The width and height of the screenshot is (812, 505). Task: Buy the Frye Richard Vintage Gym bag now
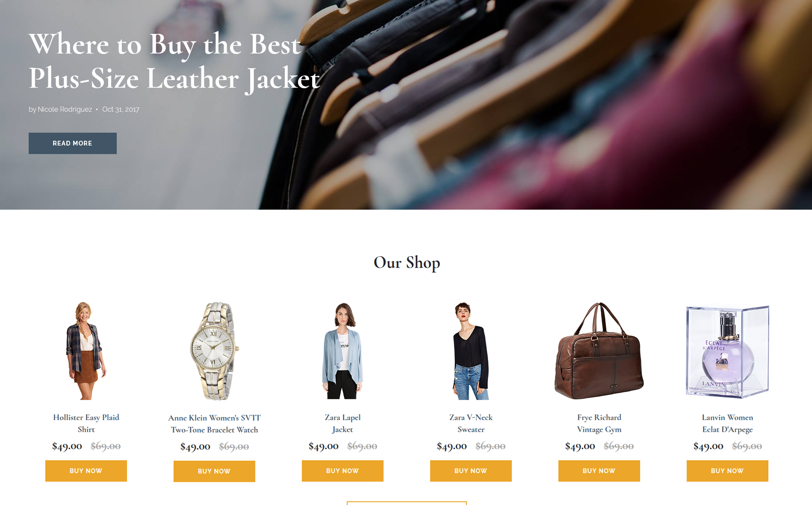click(599, 470)
